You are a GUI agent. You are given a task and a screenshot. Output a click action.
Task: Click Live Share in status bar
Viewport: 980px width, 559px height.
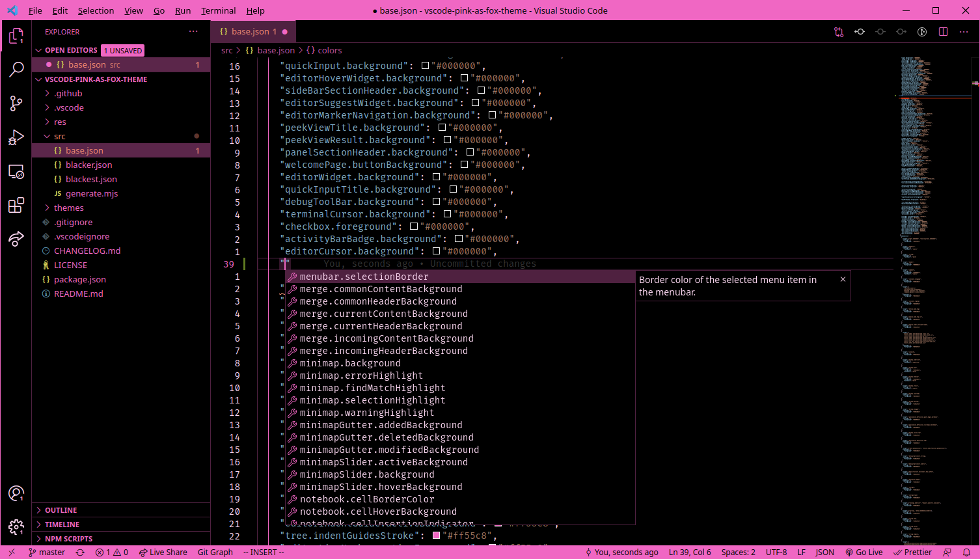pos(163,552)
